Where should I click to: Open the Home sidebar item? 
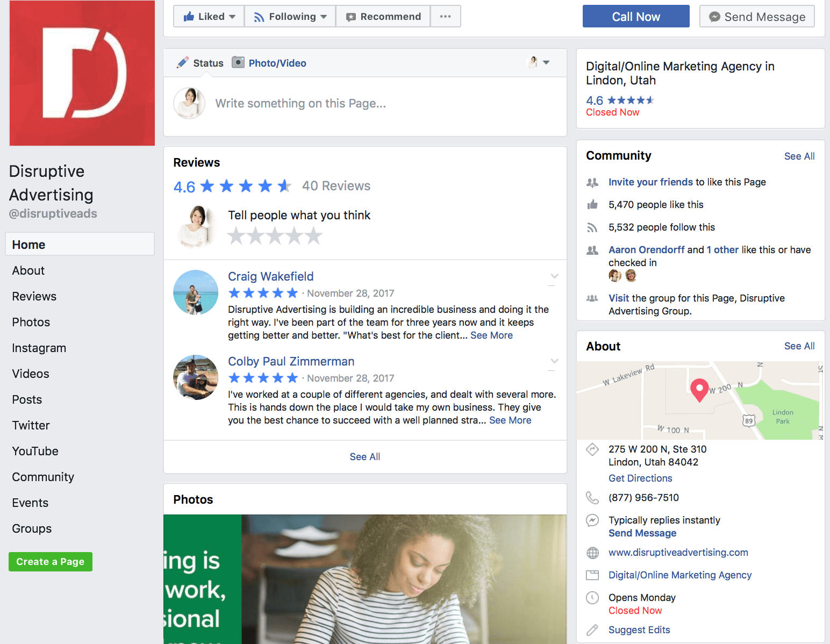tap(80, 245)
